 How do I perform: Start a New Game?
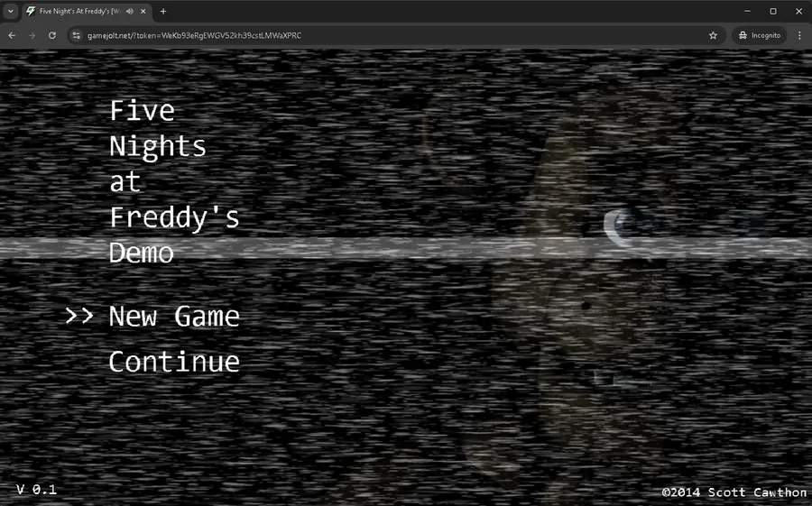click(x=174, y=316)
